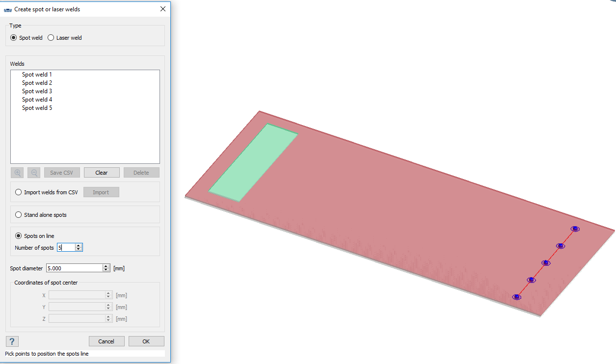Click the green rectangular patch on the plate
The image size is (616, 364).
click(x=253, y=162)
